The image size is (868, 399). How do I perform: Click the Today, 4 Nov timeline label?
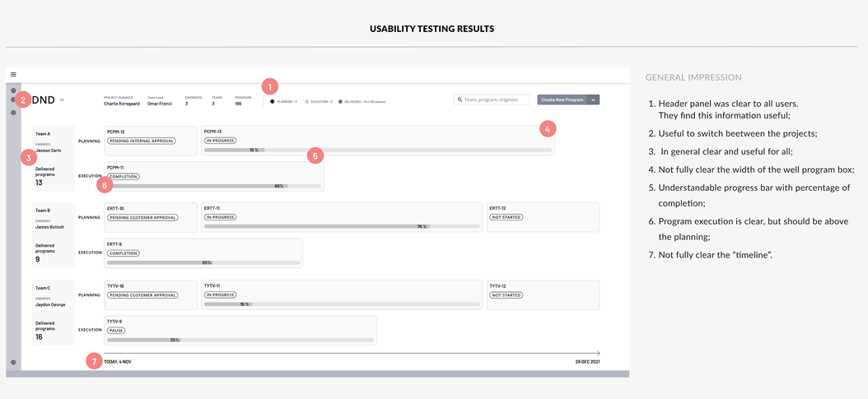(x=118, y=362)
